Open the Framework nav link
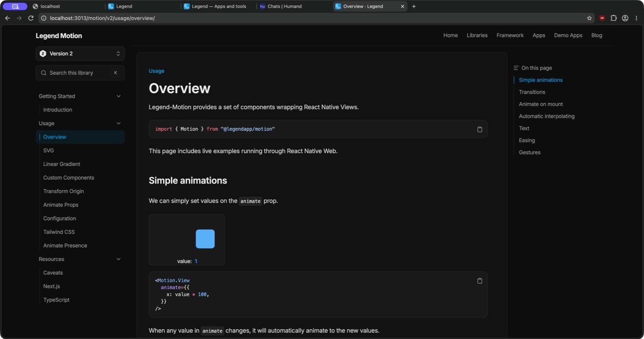 coord(510,35)
